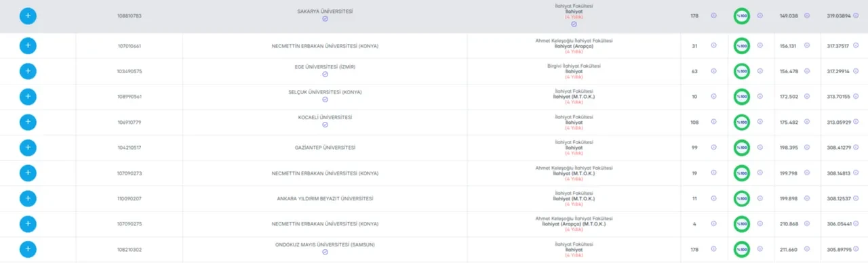The height and width of the screenshot is (264, 868).
Task: Select İlahiyat (Arapça) (M.T.O.K.) program entry
Action: pos(574,223)
